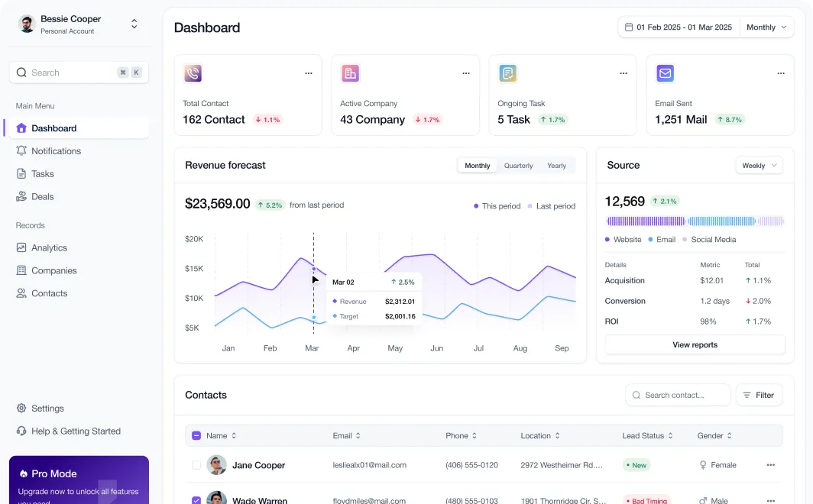Click the light Social Media bar segment
This screenshot has height=504, width=813.
coord(771,221)
